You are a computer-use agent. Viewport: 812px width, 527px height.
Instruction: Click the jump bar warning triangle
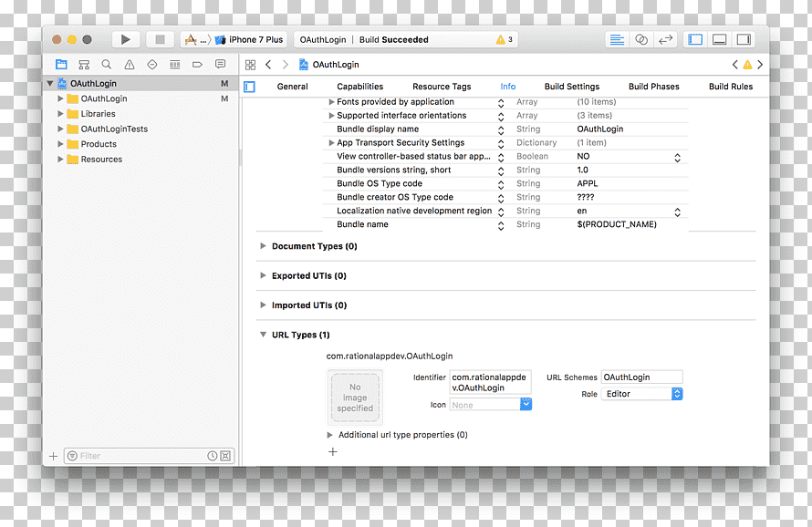(747, 65)
